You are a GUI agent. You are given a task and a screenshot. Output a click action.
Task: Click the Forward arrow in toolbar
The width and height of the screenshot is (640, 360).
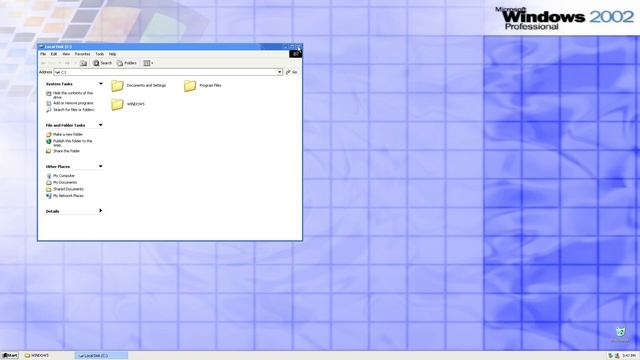(67, 63)
